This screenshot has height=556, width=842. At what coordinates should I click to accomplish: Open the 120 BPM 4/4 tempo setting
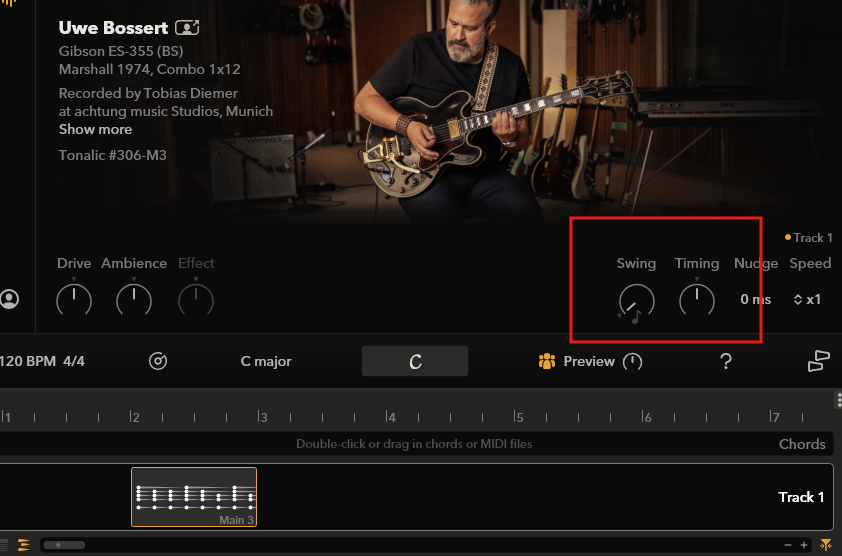click(42, 361)
